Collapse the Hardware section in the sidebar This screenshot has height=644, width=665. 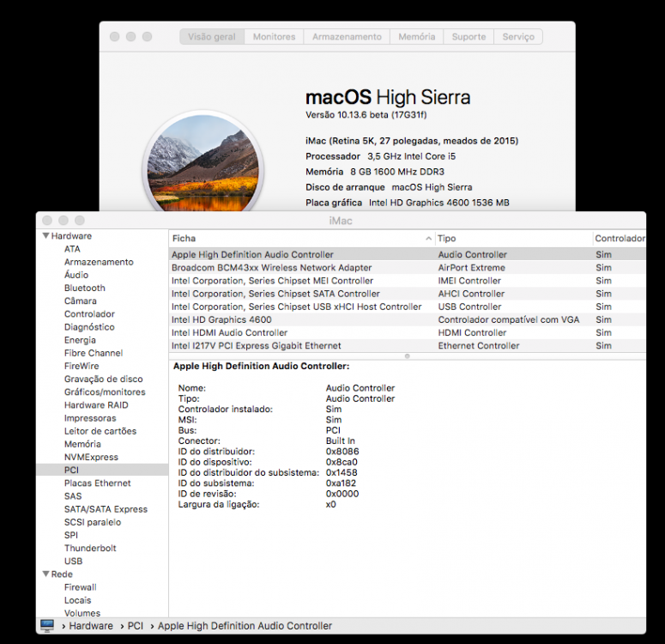[45, 235]
